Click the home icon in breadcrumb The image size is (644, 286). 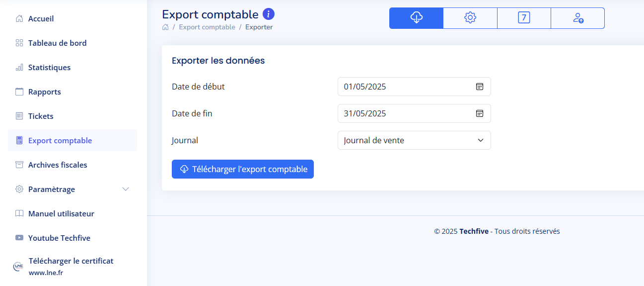point(165,27)
